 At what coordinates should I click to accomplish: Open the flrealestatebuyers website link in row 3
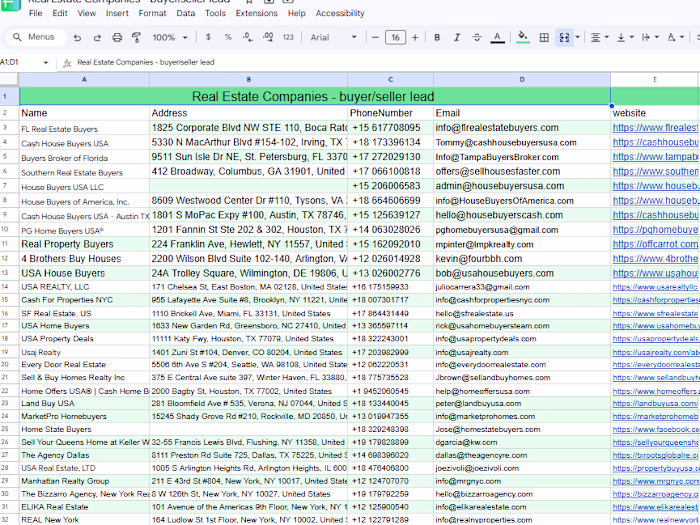[655, 128]
